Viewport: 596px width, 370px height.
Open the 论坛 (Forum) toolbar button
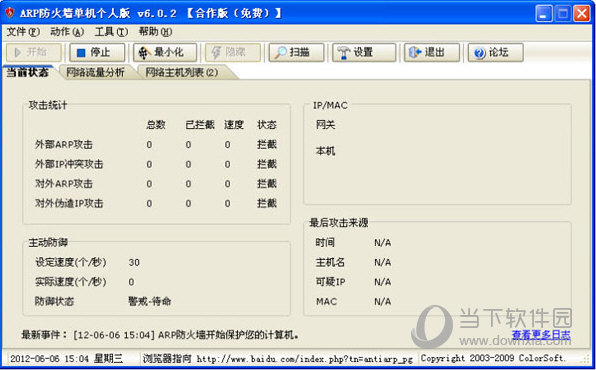pos(496,52)
